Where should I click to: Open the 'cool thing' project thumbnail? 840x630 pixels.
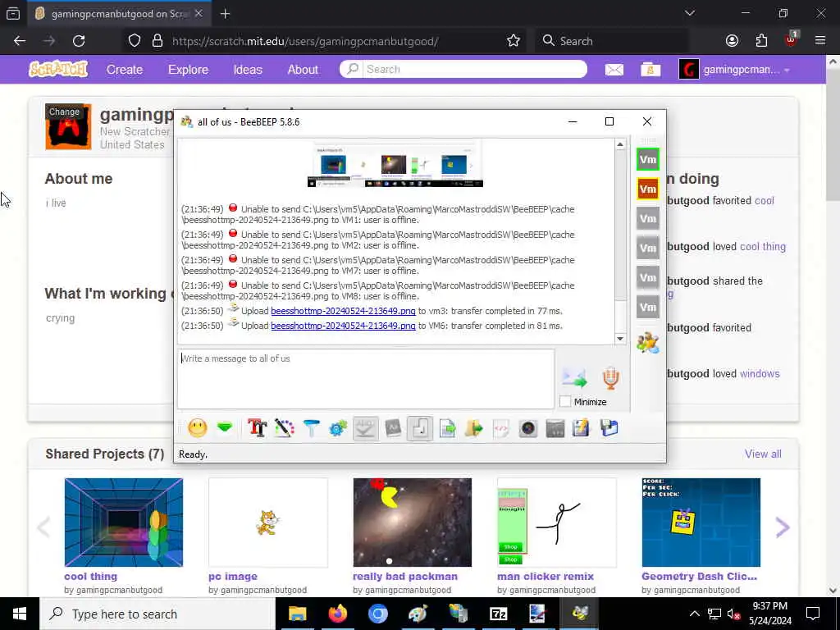pos(124,523)
